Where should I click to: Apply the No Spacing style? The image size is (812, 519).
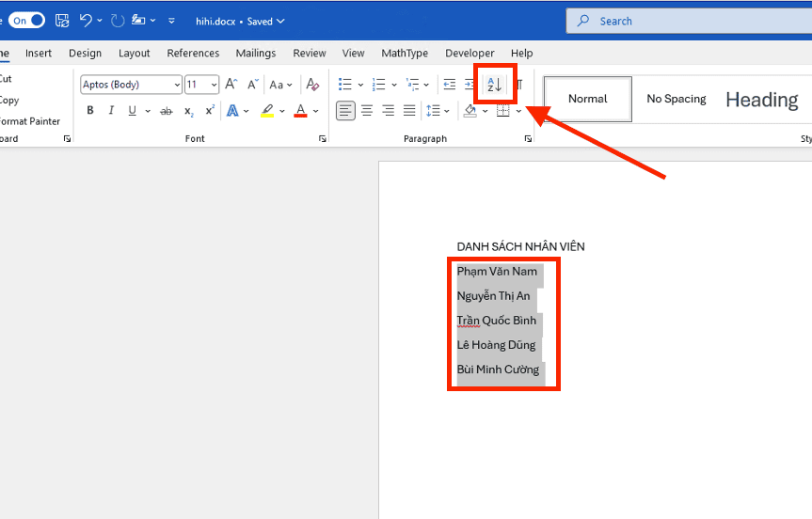[x=677, y=99]
